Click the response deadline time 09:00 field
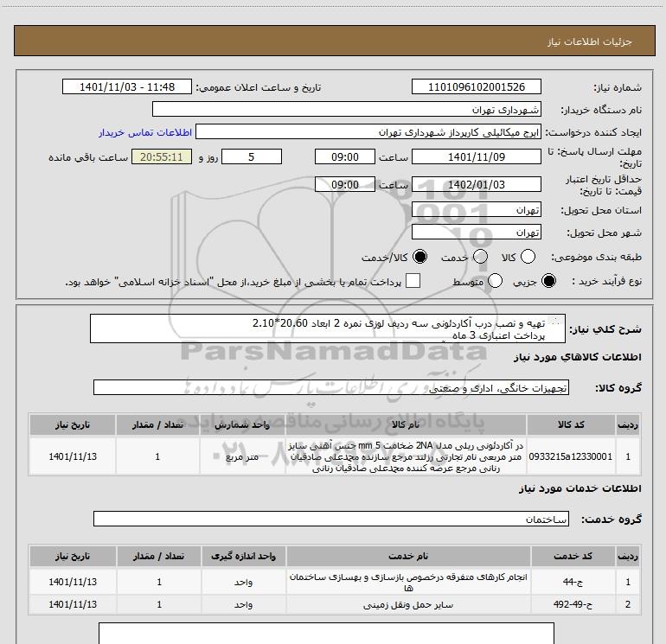Screen dimensions: 666x644 345,156
